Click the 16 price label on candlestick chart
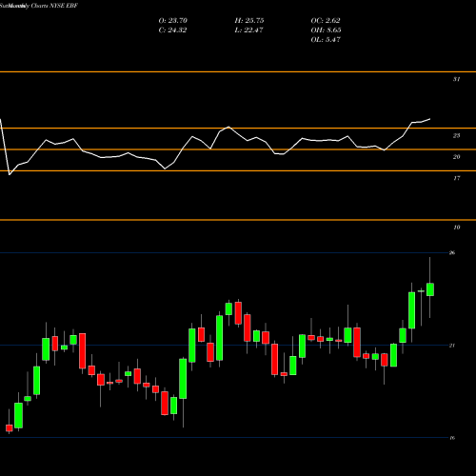This screenshot has height=476, width=476. pyautogui.click(x=452, y=438)
